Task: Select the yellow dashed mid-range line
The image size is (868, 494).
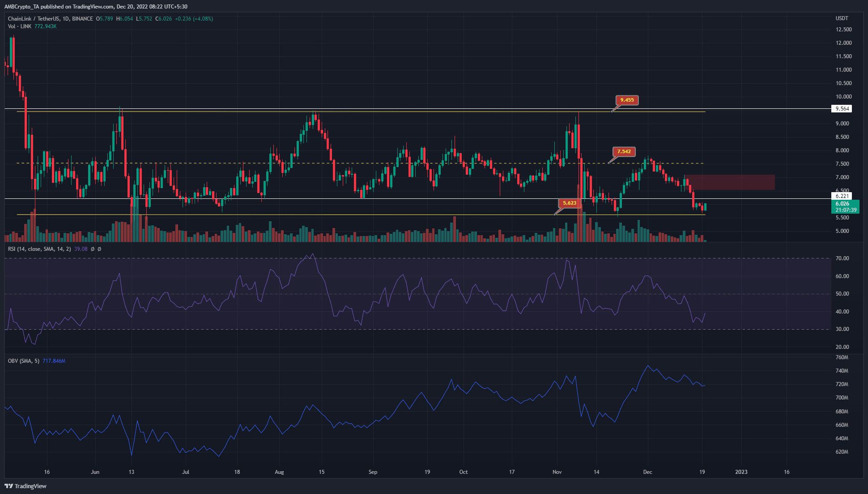Action: pyautogui.click(x=360, y=163)
